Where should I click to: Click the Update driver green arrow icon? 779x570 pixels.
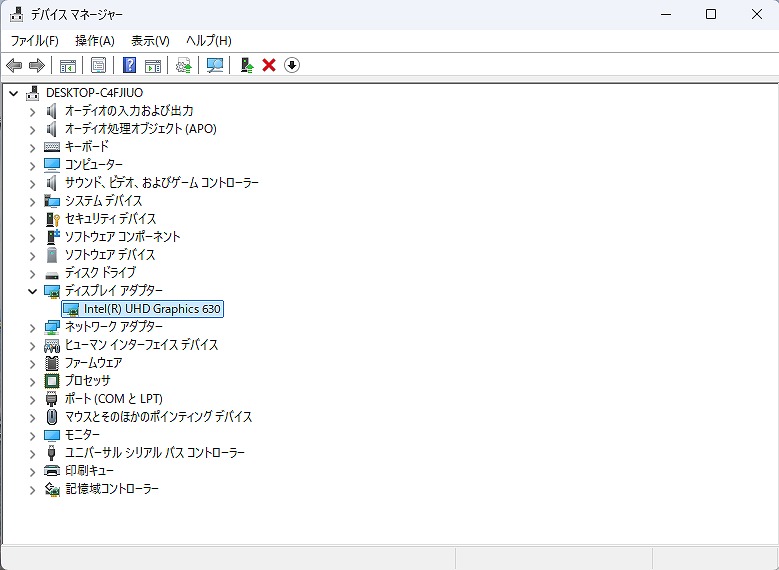tap(246, 65)
